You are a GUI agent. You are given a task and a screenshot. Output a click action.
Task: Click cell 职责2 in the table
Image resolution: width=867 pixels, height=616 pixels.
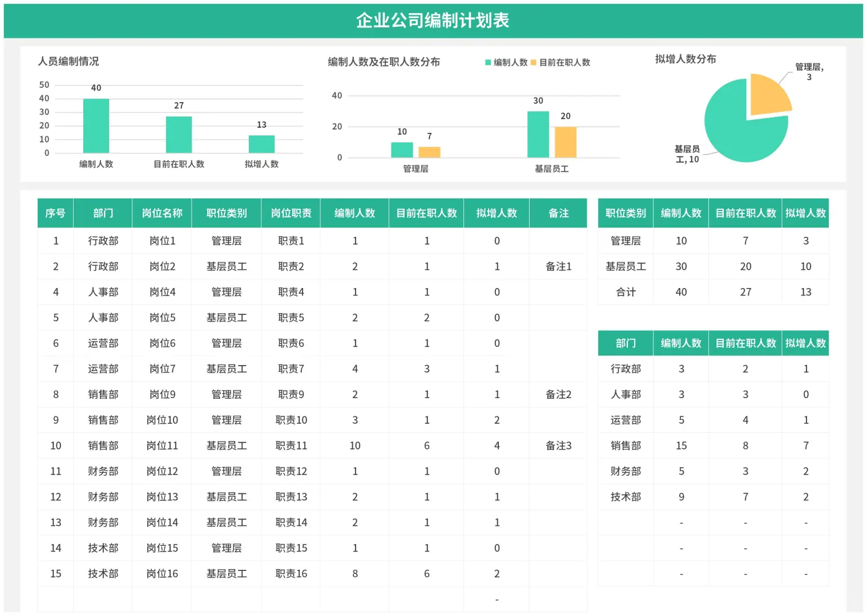[291, 266]
